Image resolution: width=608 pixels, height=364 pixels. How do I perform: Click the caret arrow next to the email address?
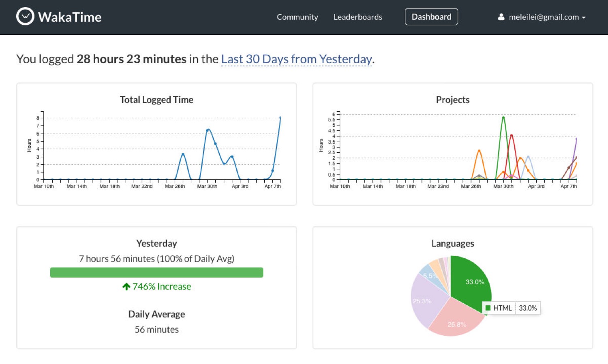(x=584, y=18)
